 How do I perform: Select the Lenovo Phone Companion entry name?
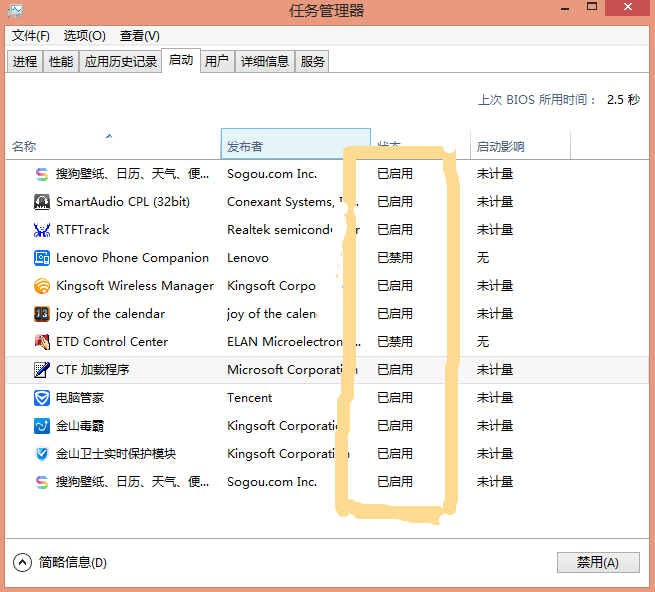132,258
